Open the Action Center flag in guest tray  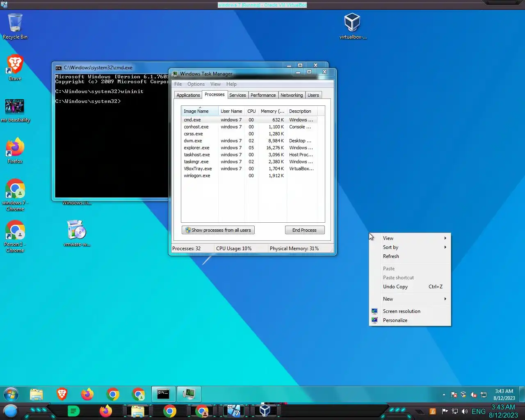coord(454,395)
